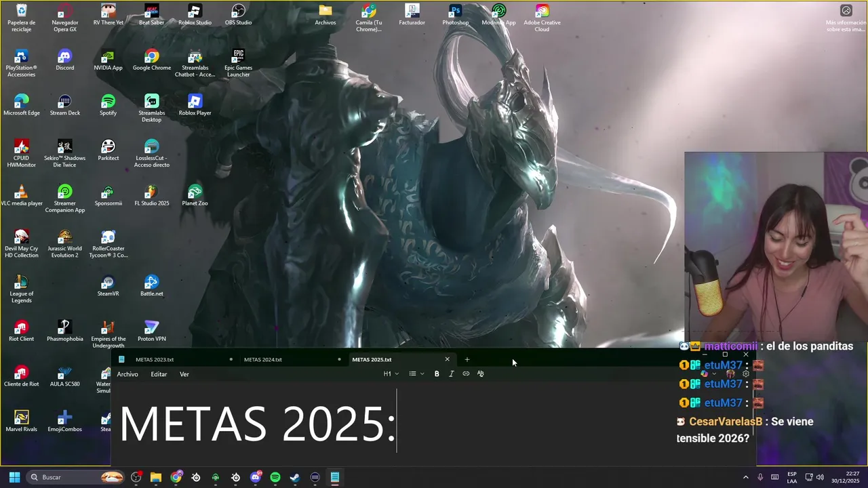
Task: Expand the list style dropdown
Action: tap(416, 373)
